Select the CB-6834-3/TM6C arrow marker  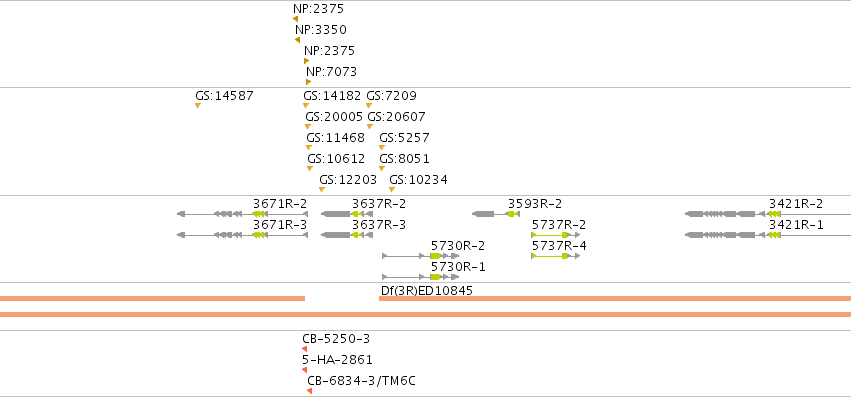[309, 391]
